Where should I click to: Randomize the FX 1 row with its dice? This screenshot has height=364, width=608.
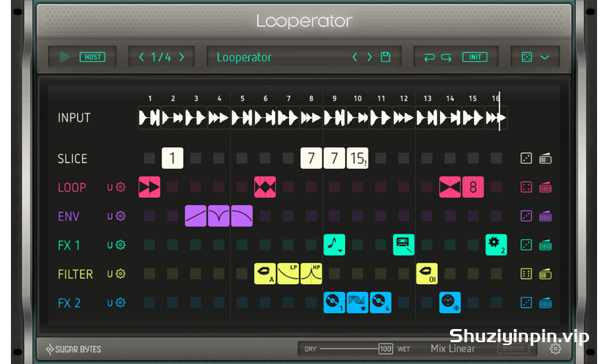point(526,245)
